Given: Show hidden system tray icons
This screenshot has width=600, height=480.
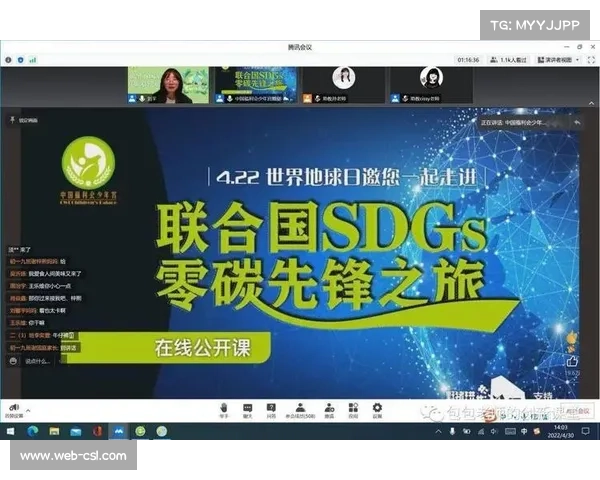Looking at the screenshot, I should pos(439,432).
